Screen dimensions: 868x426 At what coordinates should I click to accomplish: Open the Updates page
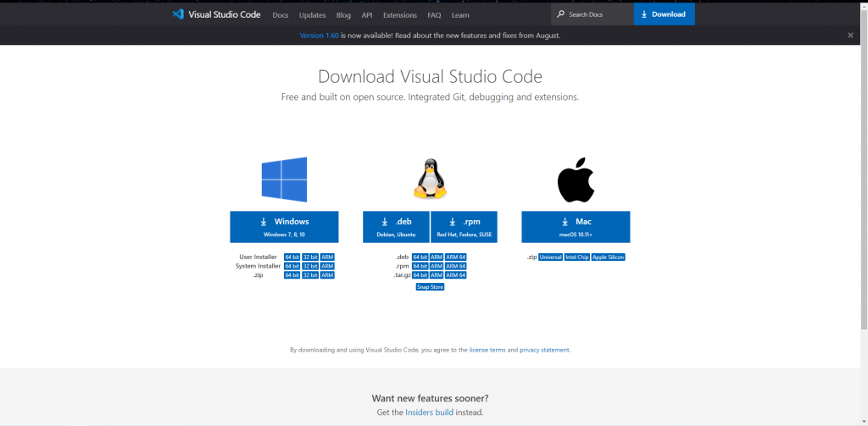312,15
